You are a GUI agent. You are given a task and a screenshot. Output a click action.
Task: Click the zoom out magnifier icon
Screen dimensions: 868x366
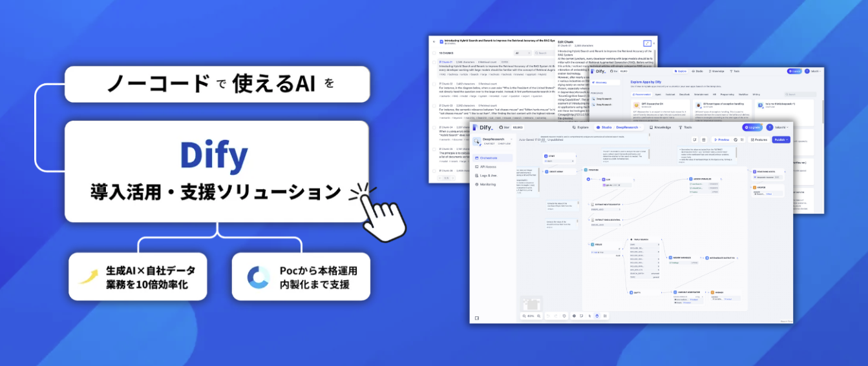[525, 316]
